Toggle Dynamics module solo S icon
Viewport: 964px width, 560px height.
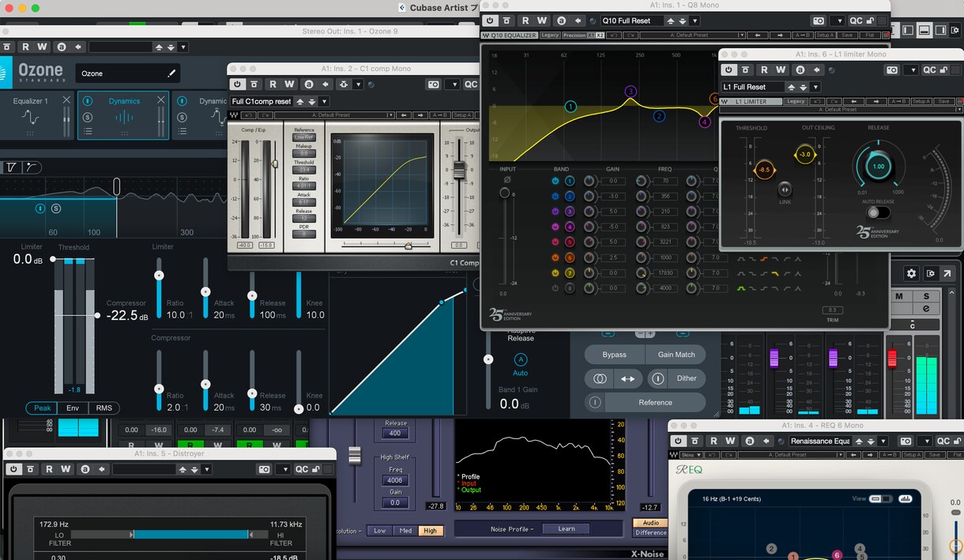click(88, 117)
